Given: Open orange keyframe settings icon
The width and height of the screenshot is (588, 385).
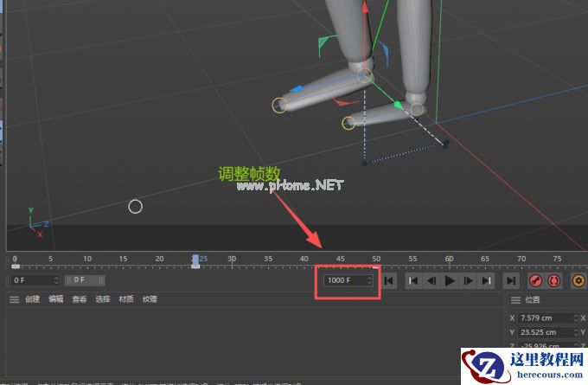Looking at the screenshot, I should (578, 280).
